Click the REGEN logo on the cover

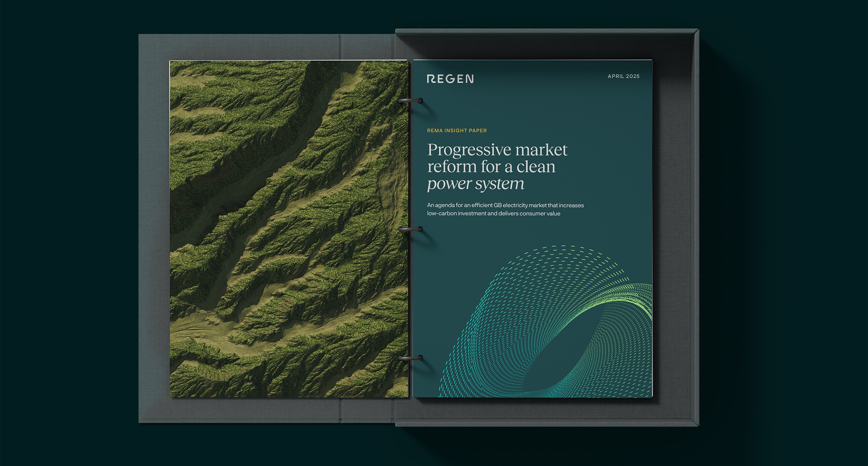coord(450,79)
